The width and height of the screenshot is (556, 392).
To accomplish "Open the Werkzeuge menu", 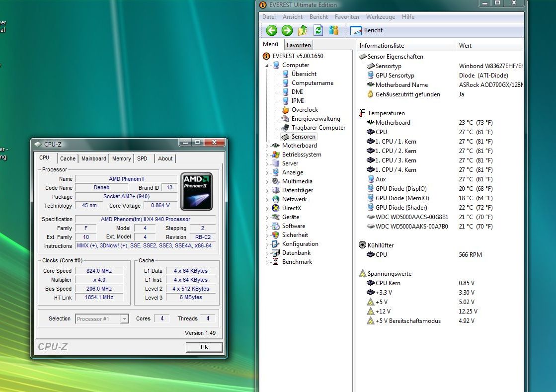I will click(380, 17).
